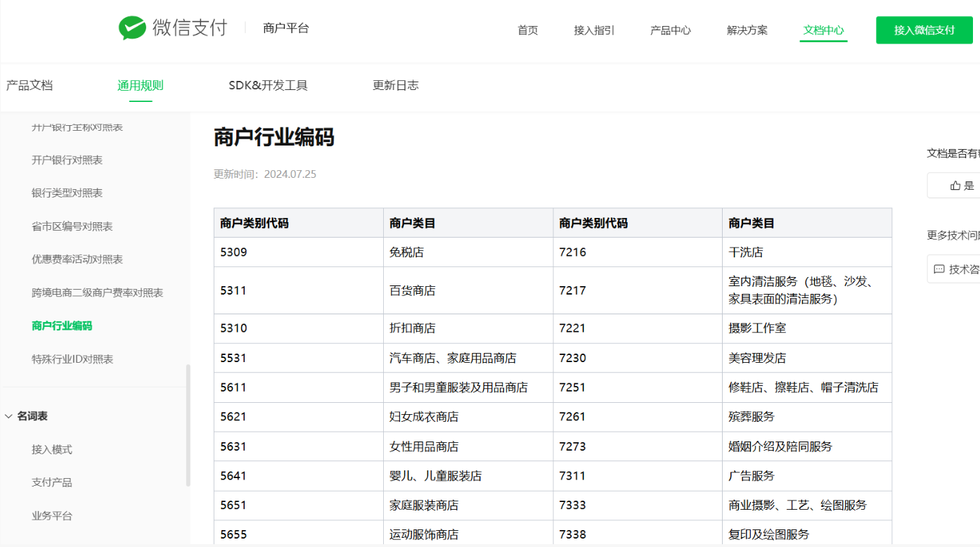
Task: Open the 产品中心 menu
Action: [670, 30]
